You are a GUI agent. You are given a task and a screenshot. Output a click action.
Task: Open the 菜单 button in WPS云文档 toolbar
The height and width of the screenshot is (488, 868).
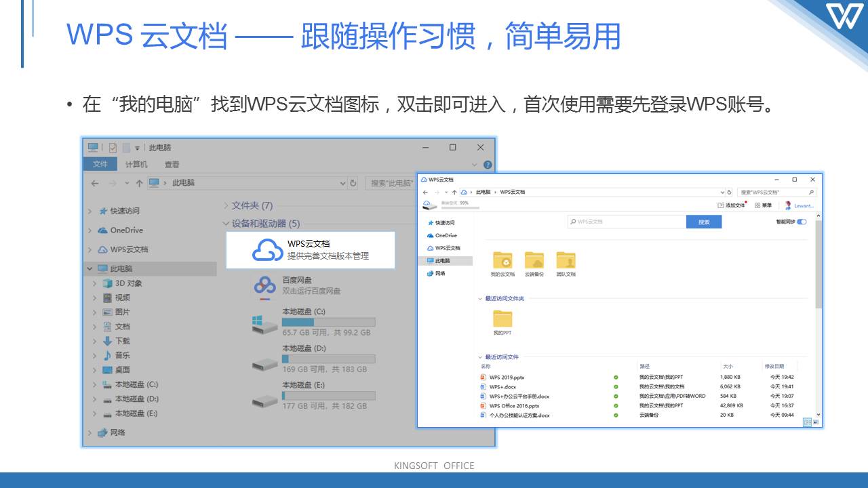click(764, 205)
